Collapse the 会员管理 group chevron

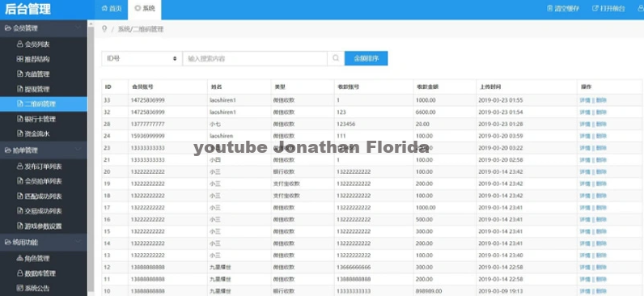pyautogui.click(x=78, y=28)
